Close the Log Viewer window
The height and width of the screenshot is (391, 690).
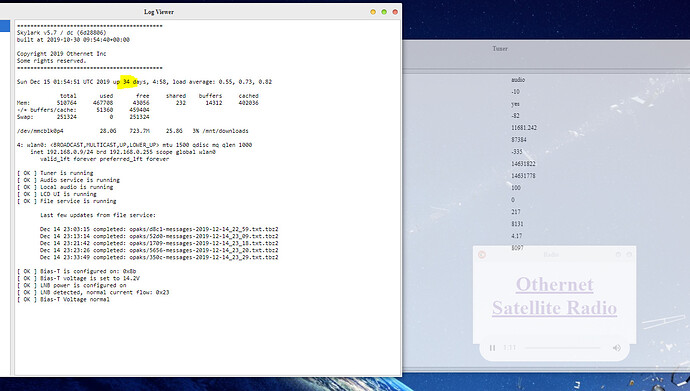(x=395, y=12)
